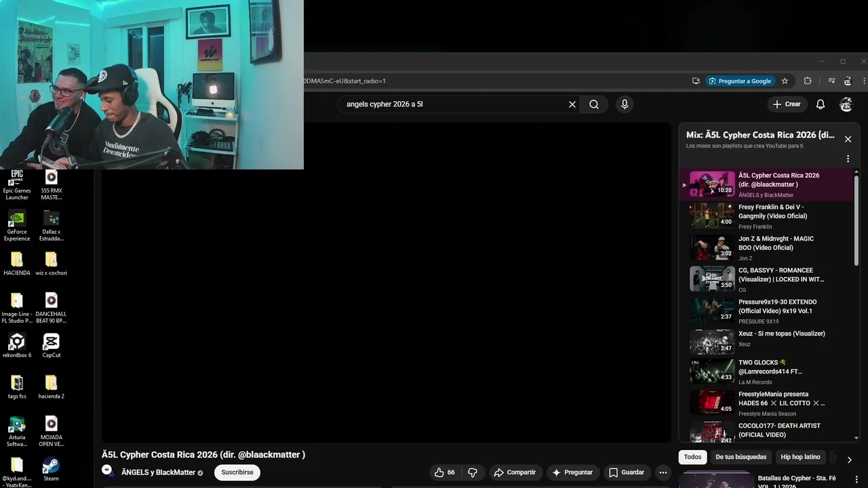
Task: Select HACIENDA folder on desktop
Action: coord(17,264)
